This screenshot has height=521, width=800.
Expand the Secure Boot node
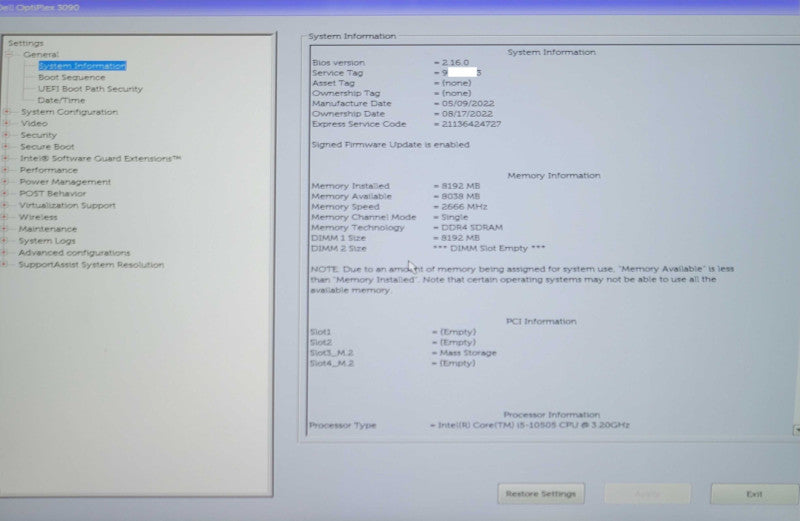[6, 147]
